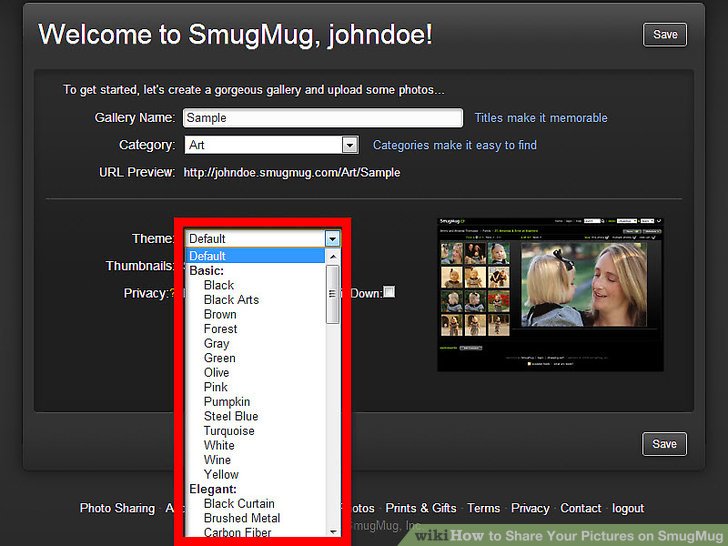This screenshot has height=546, width=728.
Task: Open the Terms footer link
Action: pos(483,508)
